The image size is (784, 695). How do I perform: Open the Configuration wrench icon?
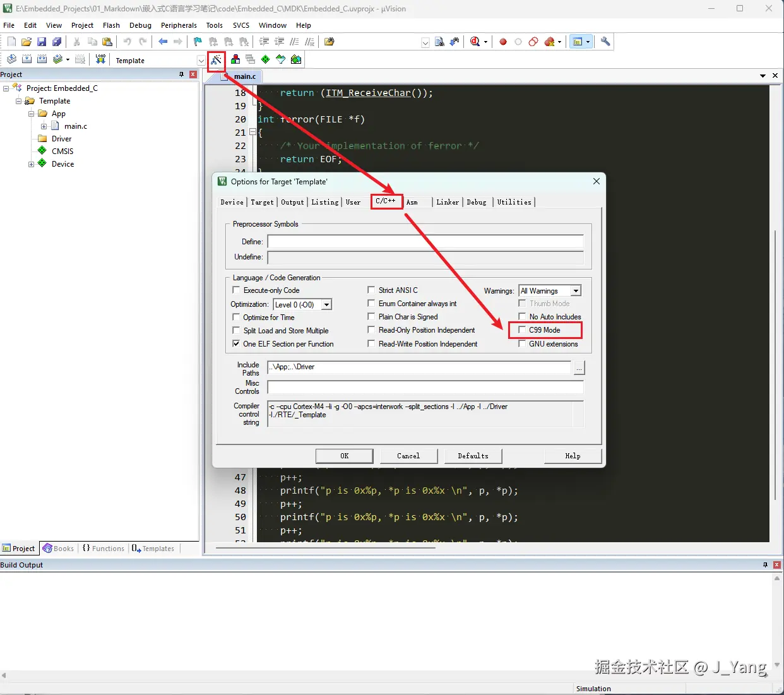(605, 42)
